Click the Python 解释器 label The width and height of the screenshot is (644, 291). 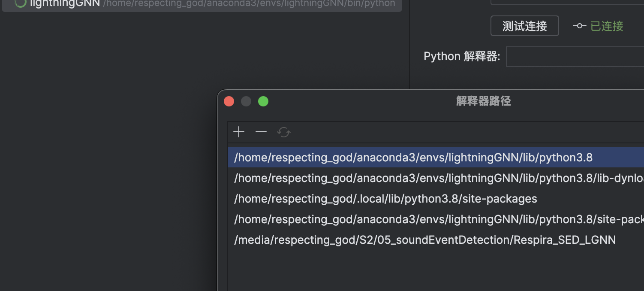462,56
